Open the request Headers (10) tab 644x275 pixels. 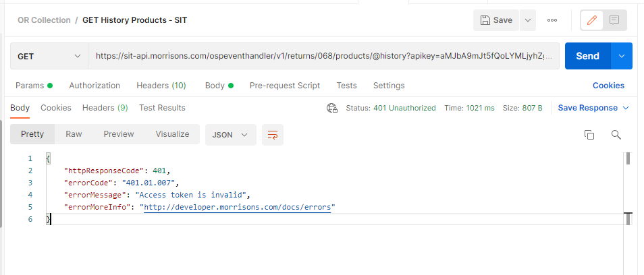[x=161, y=86]
